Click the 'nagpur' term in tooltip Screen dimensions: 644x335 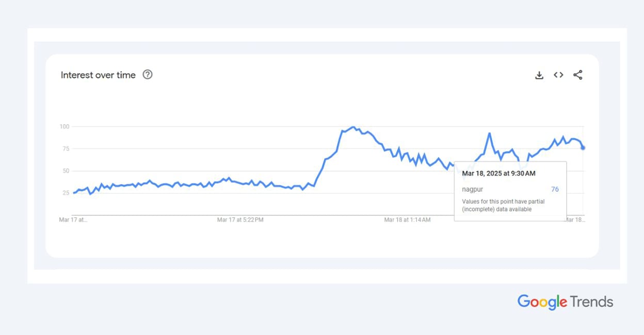click(x=472, y=189)
